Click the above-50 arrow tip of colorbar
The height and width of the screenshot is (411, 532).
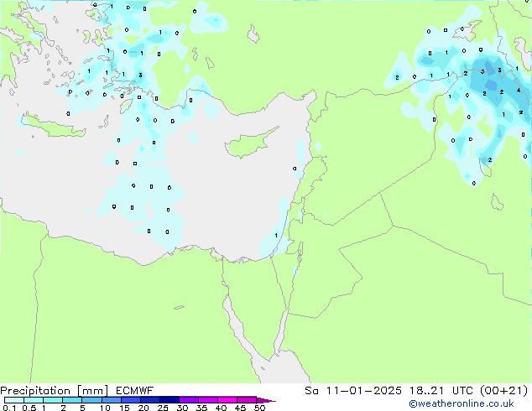[x=266, y=400]
